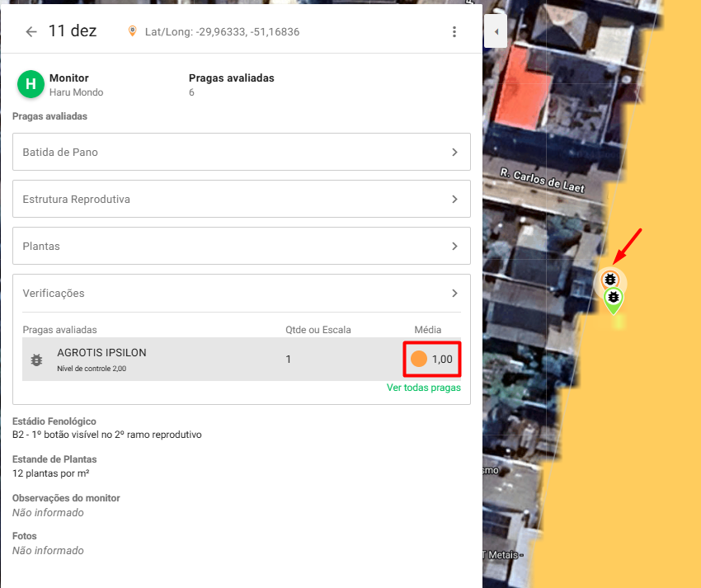Click the Lat/Long coordinates text

click(x=222, y=32)
